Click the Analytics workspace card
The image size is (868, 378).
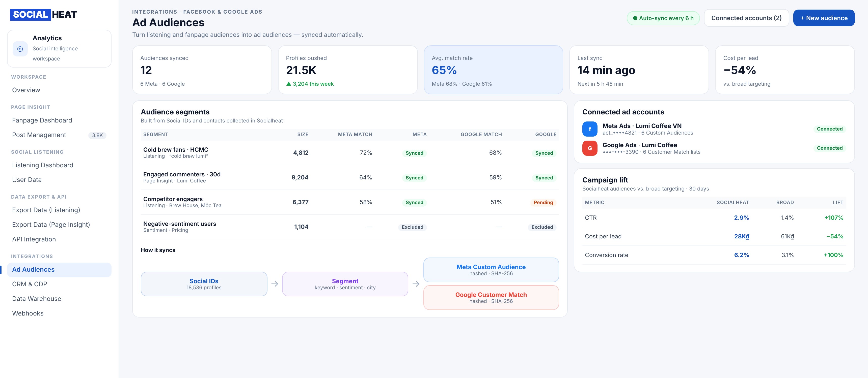[x=59, y=48]
